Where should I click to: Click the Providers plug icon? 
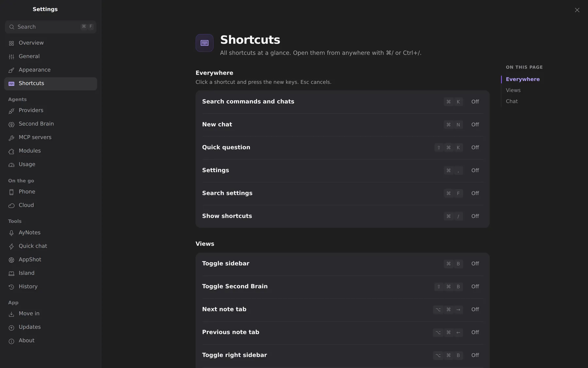[x=11, y=111]
